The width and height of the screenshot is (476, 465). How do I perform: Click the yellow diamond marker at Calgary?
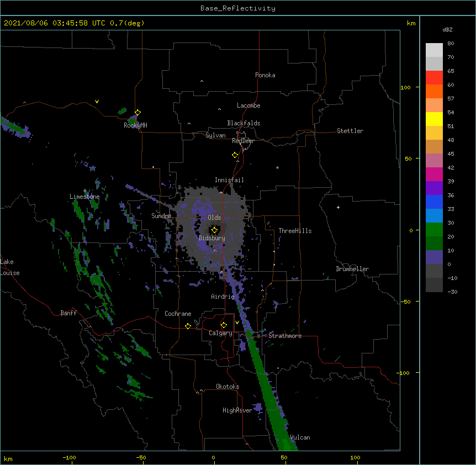tap(224, 325)
